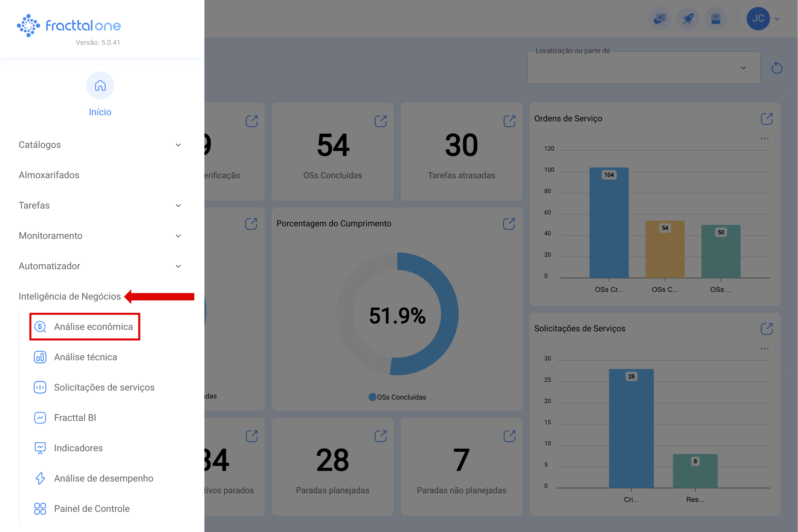Open Paradas planejadas card external link
Screen dimensions: 798x532
[381, 436]
